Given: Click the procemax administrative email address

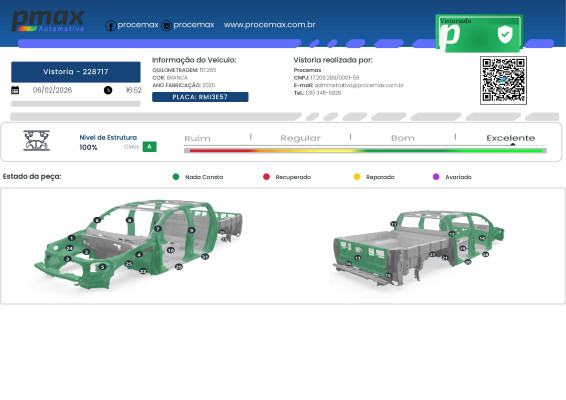Looking at the screenshot, I should tap(359, 85).
